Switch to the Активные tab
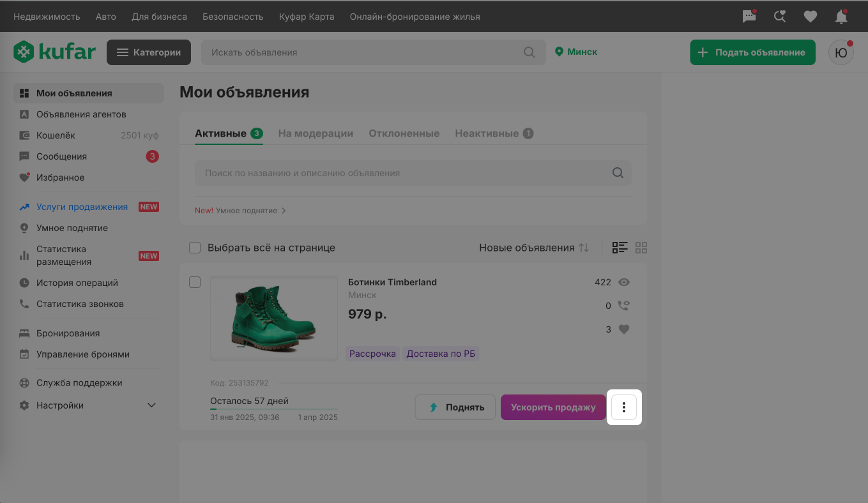The image size is (868, 503). tap(229, 133)
